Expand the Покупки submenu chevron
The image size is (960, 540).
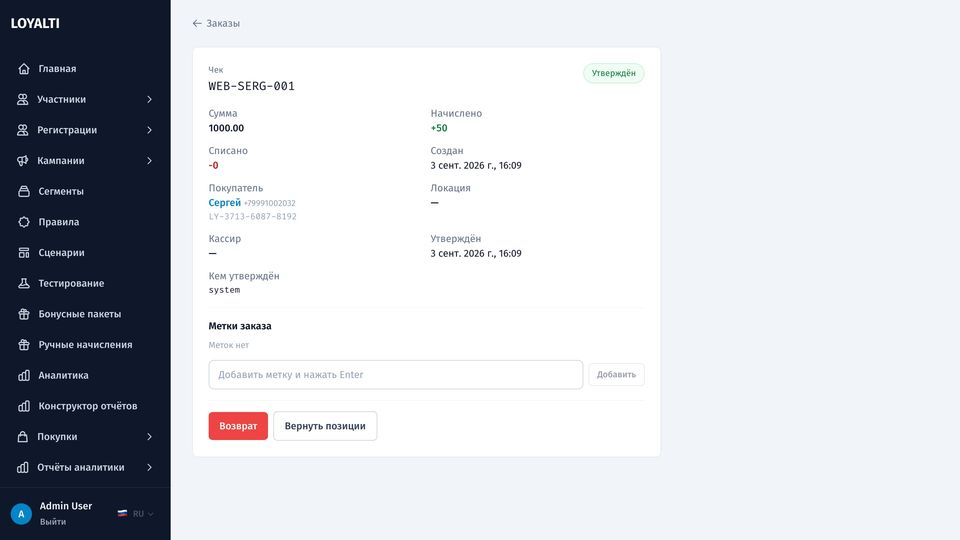[149, 437]
